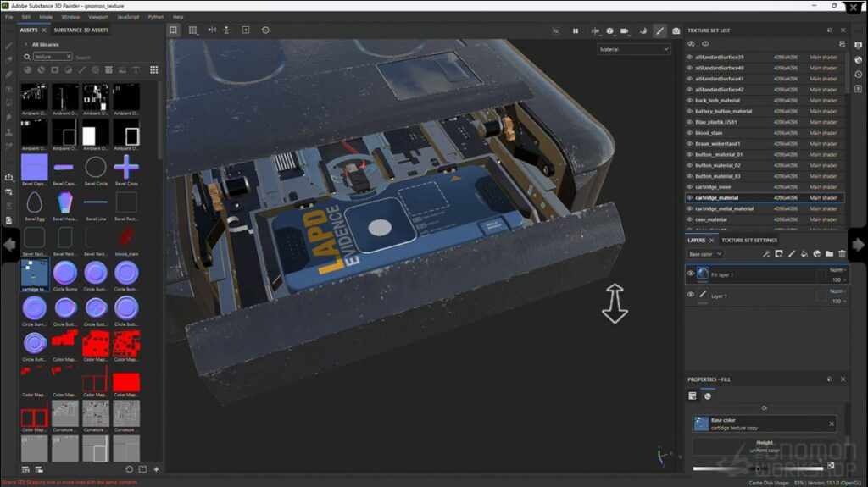Open the Viewport menu

point(98,17)
